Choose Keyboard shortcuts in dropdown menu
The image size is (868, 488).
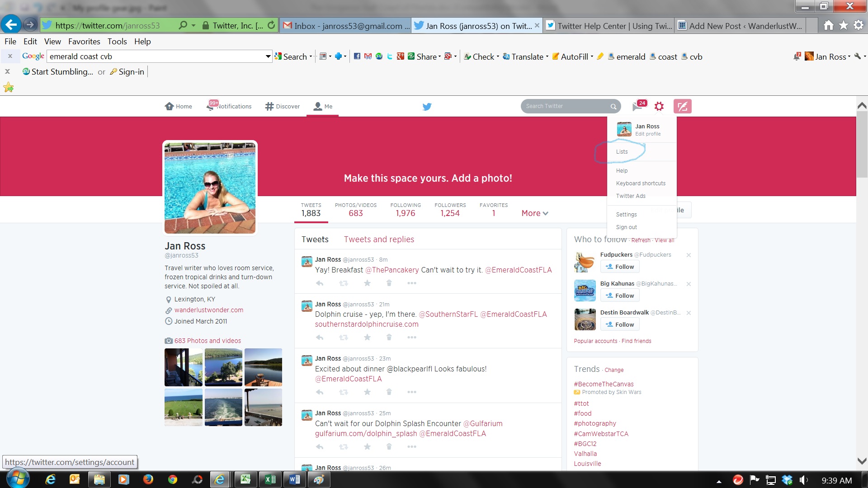pos(641,183)
